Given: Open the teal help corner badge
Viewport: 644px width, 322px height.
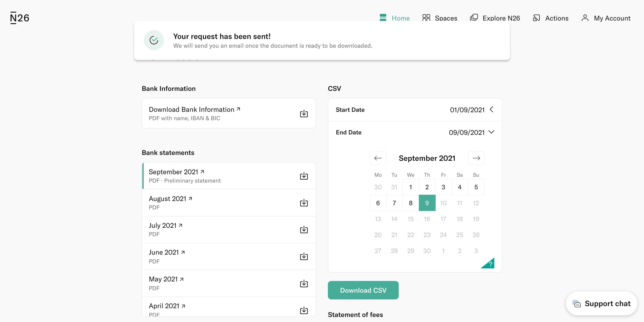Looking at the screenshot, I should 489,264.
